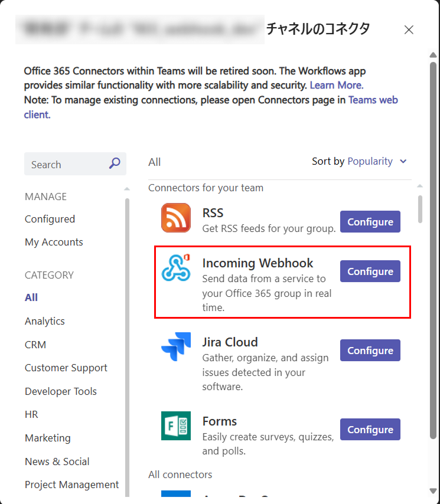Expand sort options using the chevron arrow

[x=403, y=161]
